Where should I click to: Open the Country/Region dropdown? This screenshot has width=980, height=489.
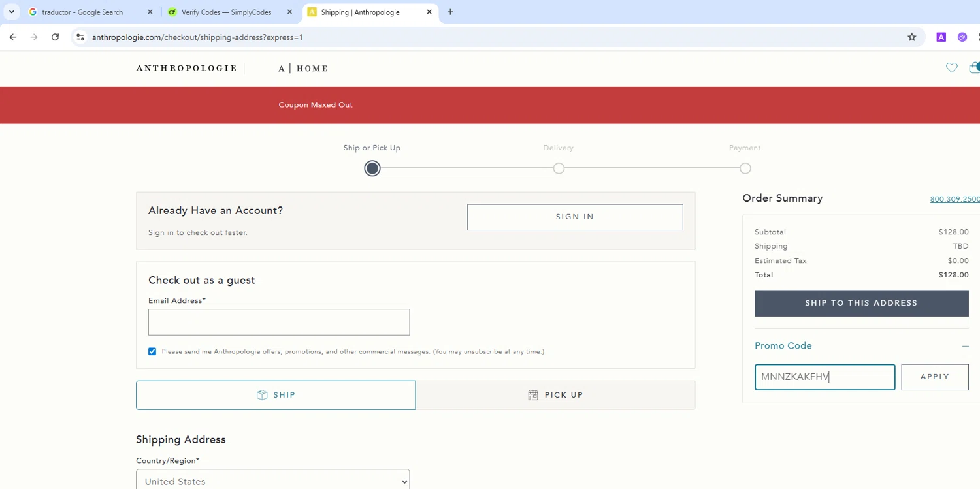(273, 481)
